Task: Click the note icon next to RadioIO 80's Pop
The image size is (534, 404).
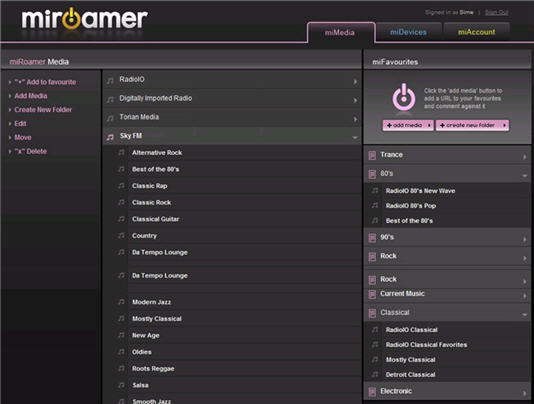Action: click(x=375, y=205)
